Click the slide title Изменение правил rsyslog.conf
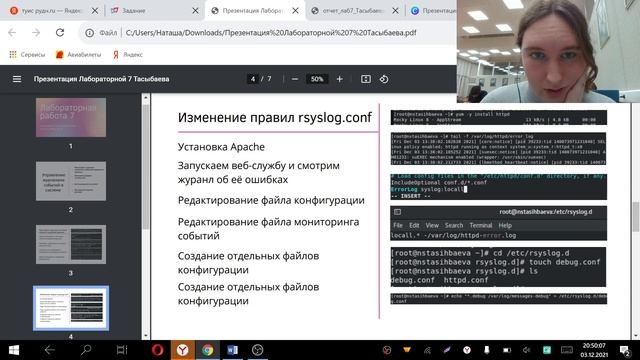Screen dimensions: 640x360 [x=275, y=118]
